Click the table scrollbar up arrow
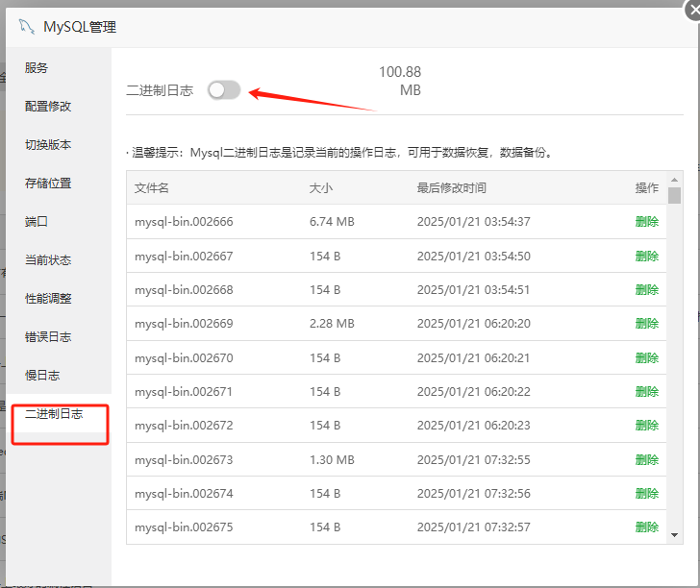Image resolution: width=700 pixels, height=588 pixels. pyautogui.click(x=675, y=180)
